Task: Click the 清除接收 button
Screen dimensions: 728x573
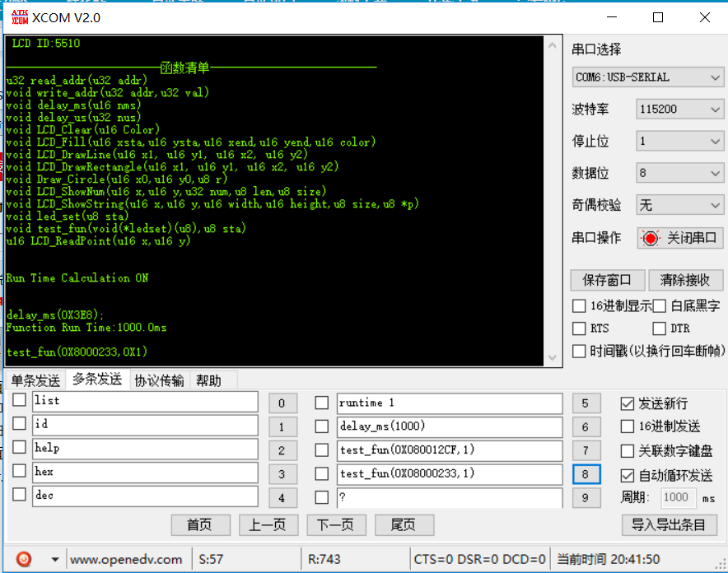Action: [x=685, y=280]
